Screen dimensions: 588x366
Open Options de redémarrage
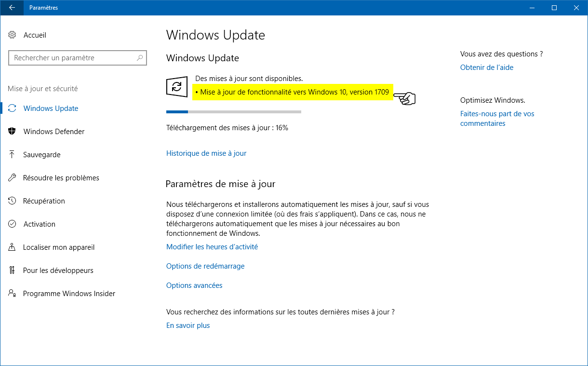pyautogui.click(x=205, y=266)
